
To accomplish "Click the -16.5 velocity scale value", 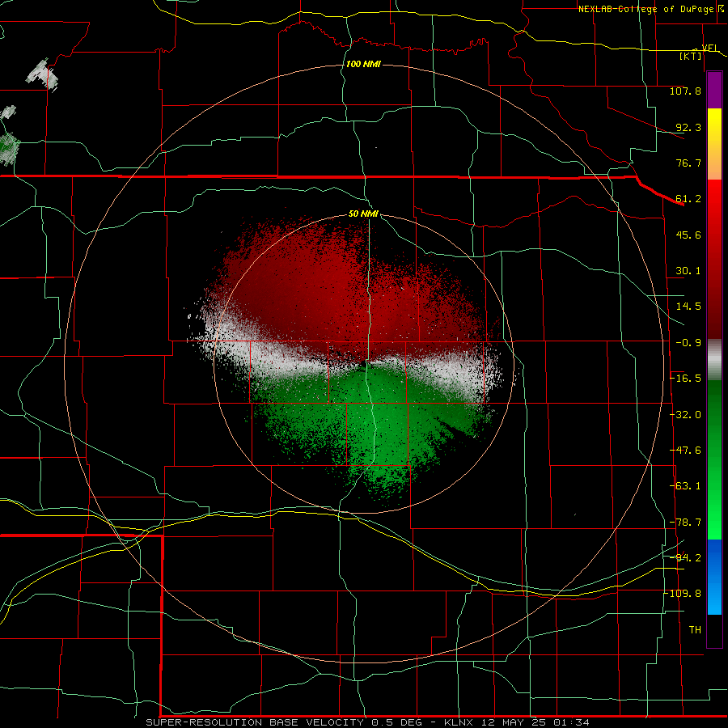I will 685,379.
